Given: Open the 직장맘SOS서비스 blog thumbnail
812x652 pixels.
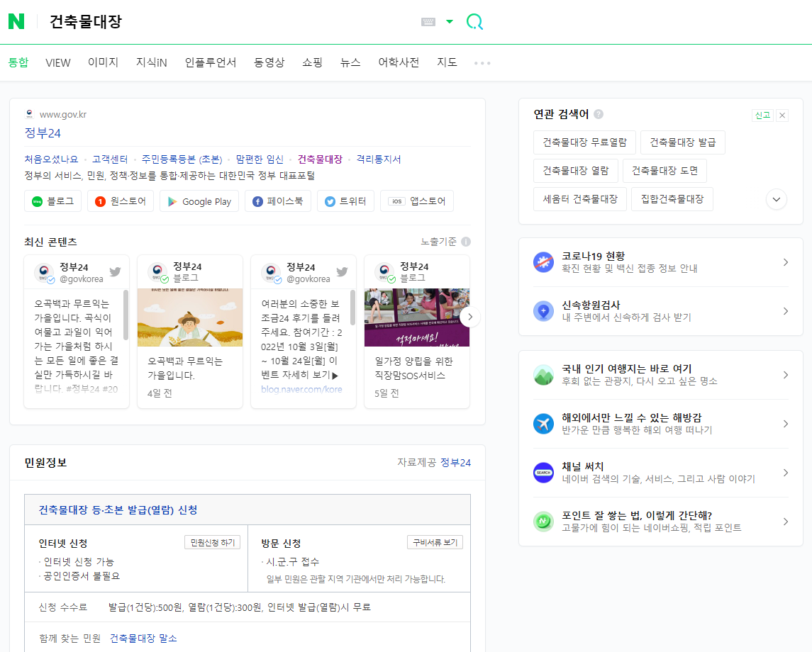Looking at the screenshot, I should (417, 317).
